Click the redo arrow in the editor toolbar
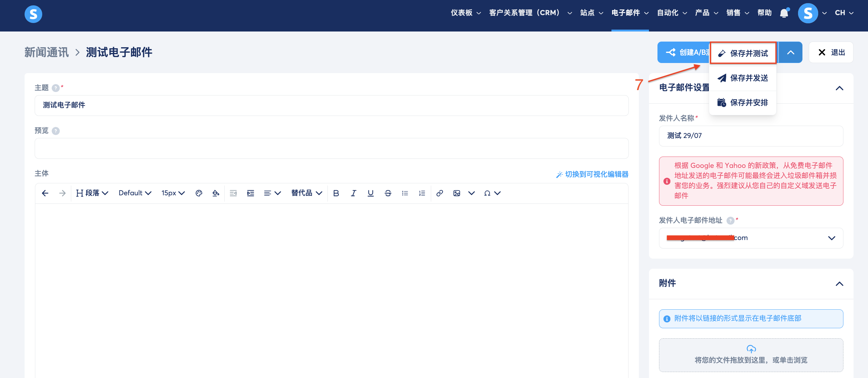868x378 pixels. [x=62, y=193]
